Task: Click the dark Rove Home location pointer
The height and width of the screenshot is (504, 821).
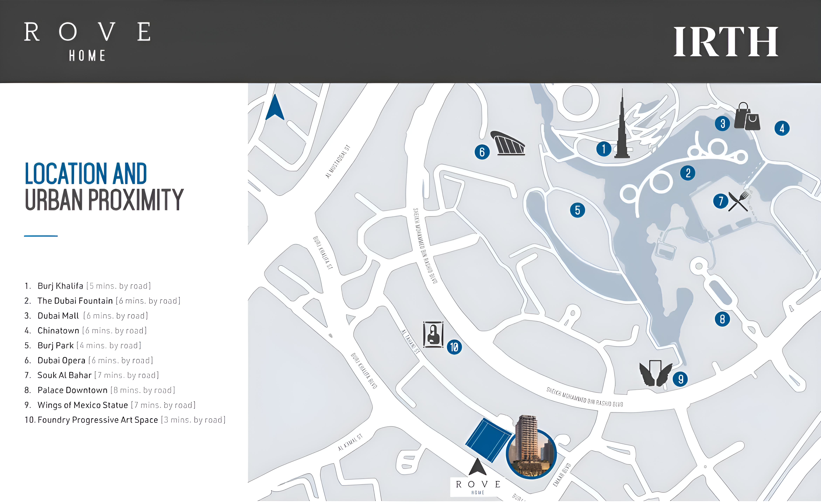Action: [478, 467]
